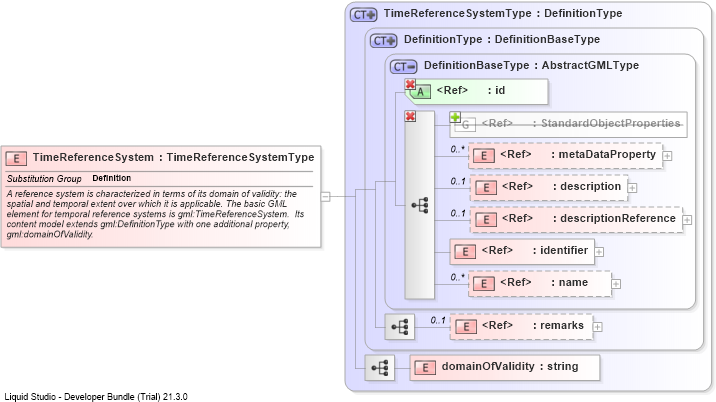Click the CT icon of DefinitionType

(x=384, y=41)
